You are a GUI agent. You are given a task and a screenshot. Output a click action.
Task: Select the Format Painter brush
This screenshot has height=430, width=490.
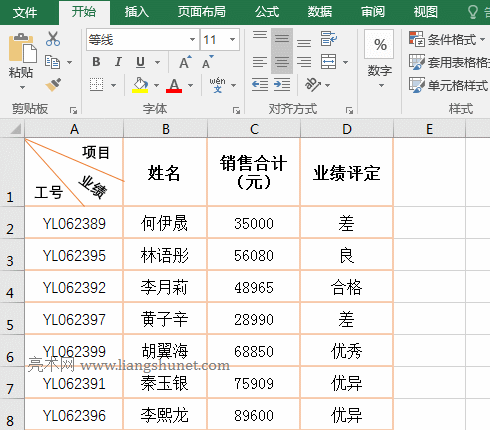pos(53,85)
